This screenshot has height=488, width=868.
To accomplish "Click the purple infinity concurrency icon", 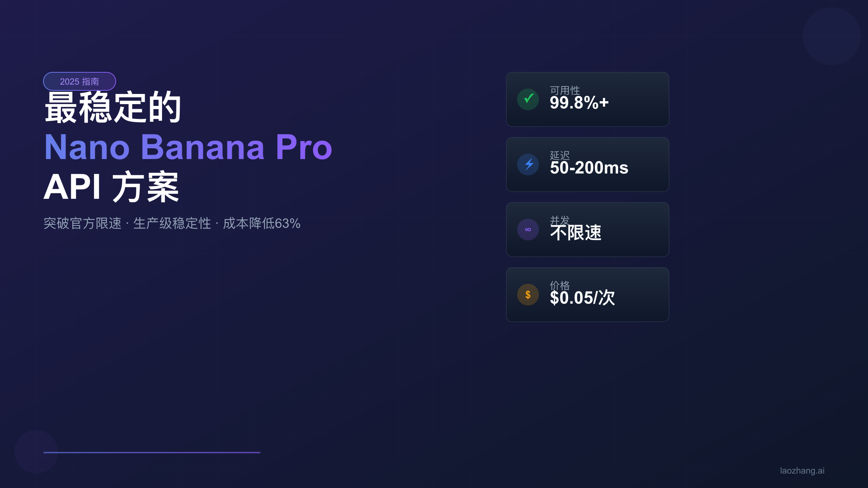I will click(x=528, y=230).
